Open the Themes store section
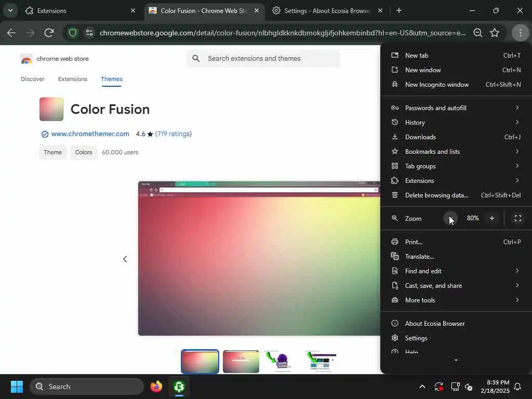Viewport: 532px width, 399px height. pos(112,79)
